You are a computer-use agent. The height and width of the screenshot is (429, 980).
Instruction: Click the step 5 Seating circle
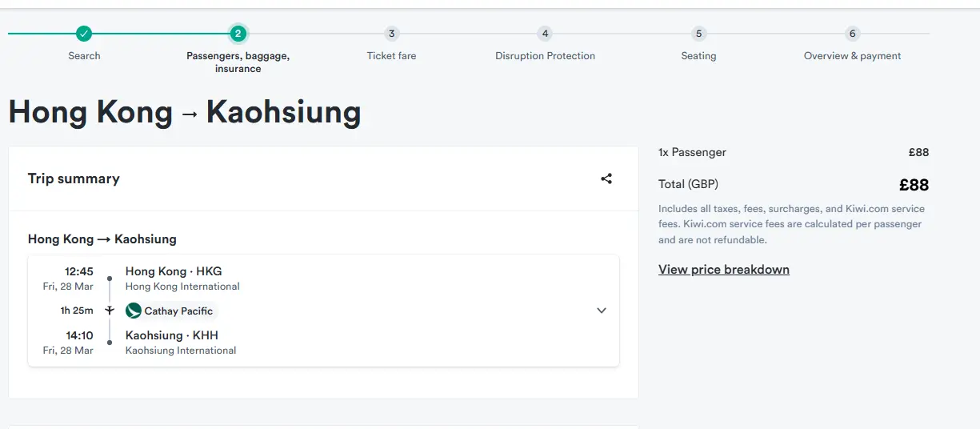[x=698, y=34]
